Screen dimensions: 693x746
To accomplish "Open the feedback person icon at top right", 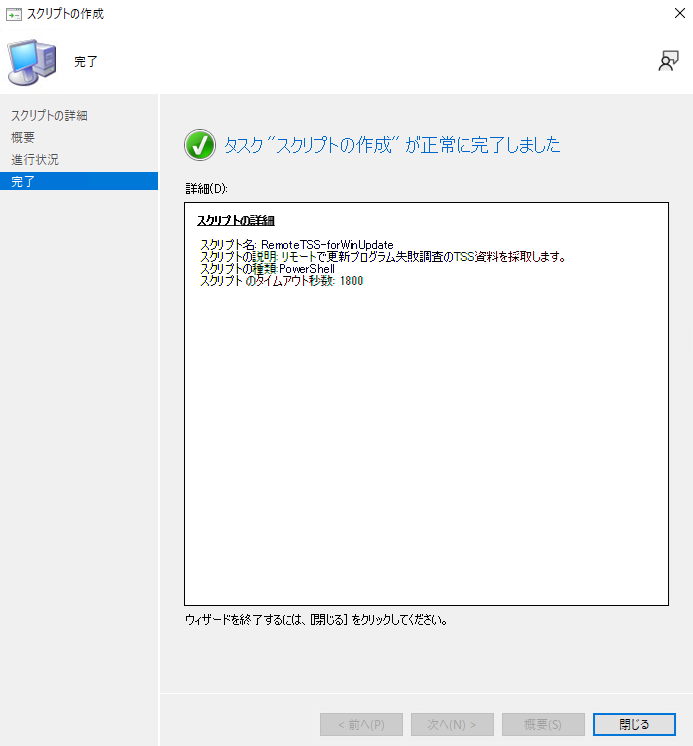I will click(669, 61).
